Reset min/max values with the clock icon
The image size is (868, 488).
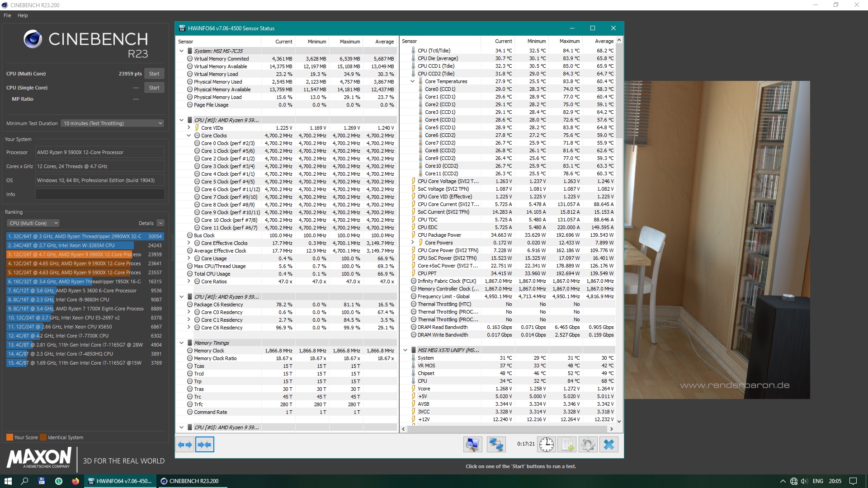tap(547, 445)
